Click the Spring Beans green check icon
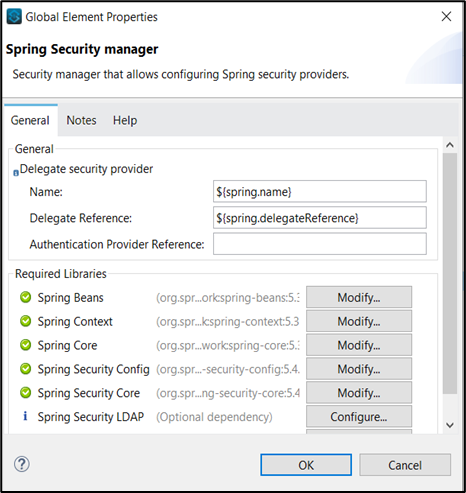Viewport: 466px width, 493px height. pos(25,297)
